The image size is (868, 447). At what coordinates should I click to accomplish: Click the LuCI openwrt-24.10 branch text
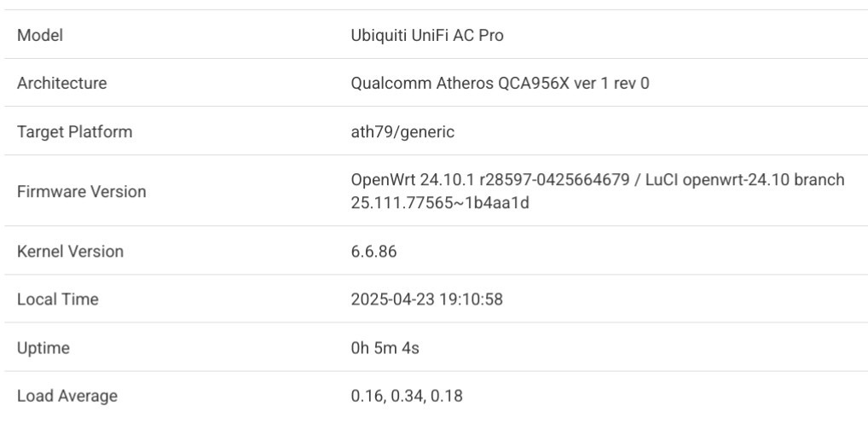coord(744,180)
